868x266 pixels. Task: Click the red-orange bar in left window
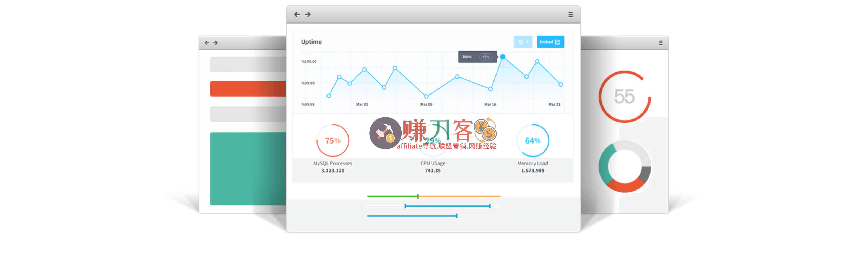[x=248, y=88]
